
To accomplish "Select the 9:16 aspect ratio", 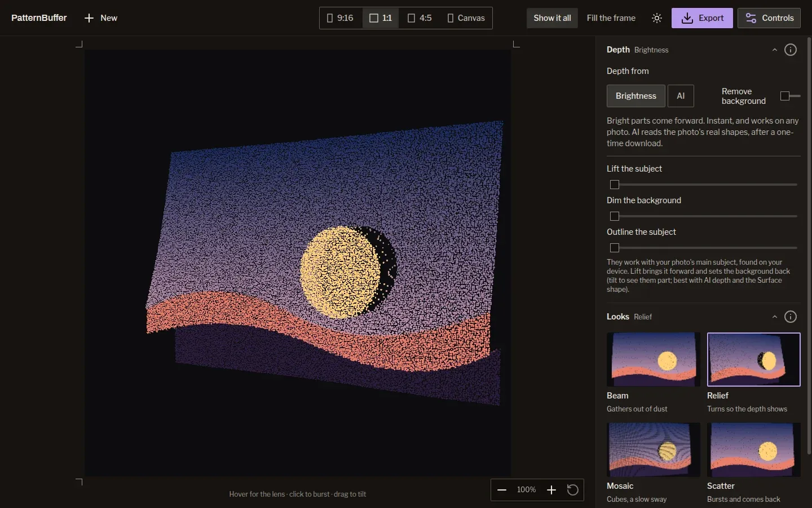I will click(x=340, y=18).
